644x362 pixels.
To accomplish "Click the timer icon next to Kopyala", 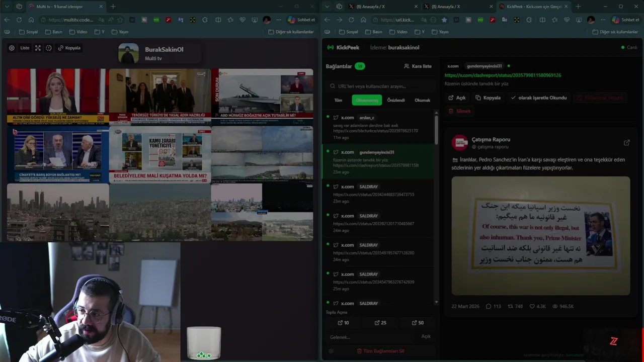I will [x=49, y=48].
